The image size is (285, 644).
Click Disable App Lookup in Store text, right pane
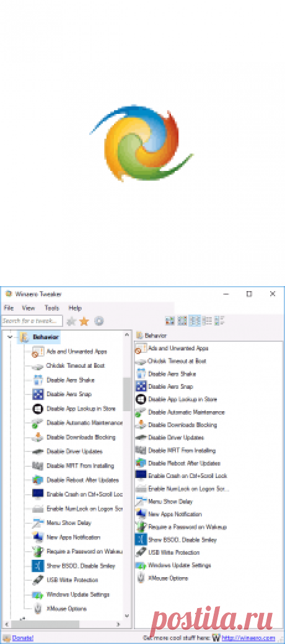point(182,399)
